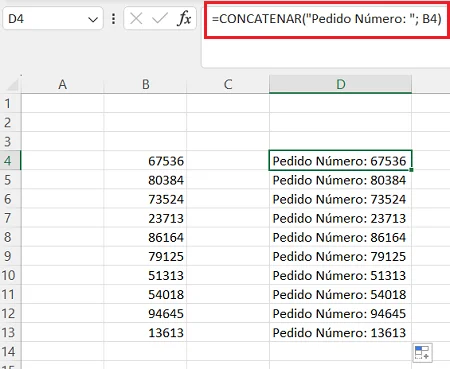This screenshot has height=369, width=450.
Task: Click cell containing 51313
Action: point(145,275)
